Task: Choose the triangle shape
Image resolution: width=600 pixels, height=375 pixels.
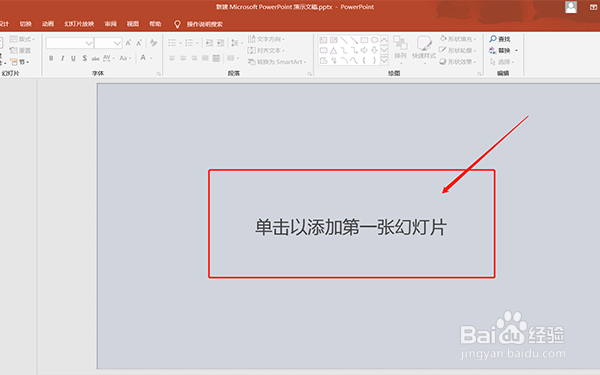Action: coord(334,50)
